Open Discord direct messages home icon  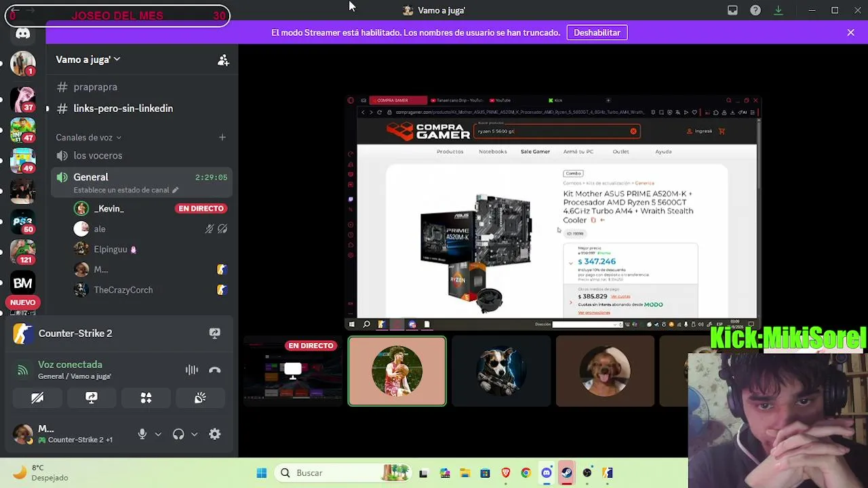23,34
